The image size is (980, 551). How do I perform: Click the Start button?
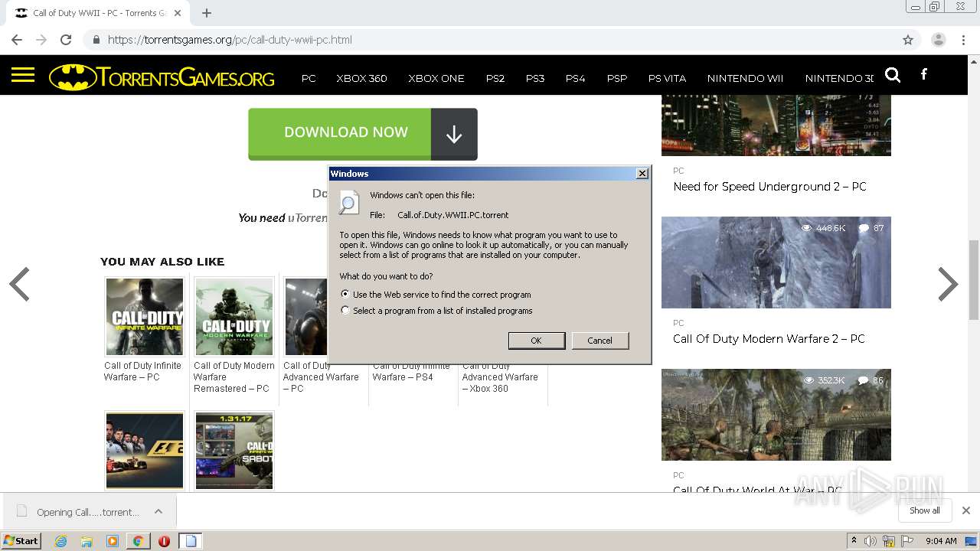[21, 541]
